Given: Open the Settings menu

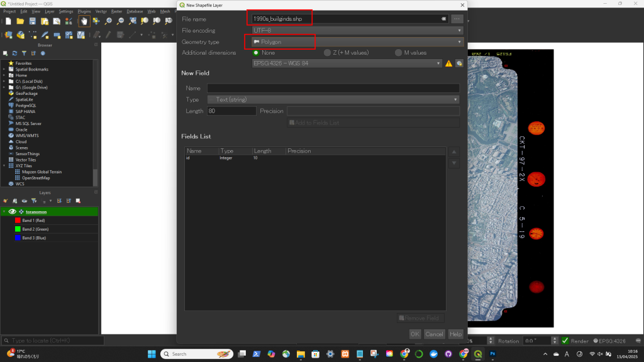Looking at the screenshot, I should click(66, 11).
